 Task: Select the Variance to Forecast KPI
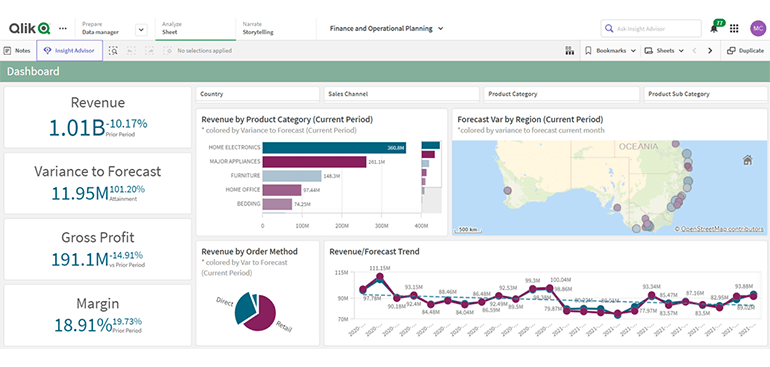pyautogui.click(x=98, y=183)
